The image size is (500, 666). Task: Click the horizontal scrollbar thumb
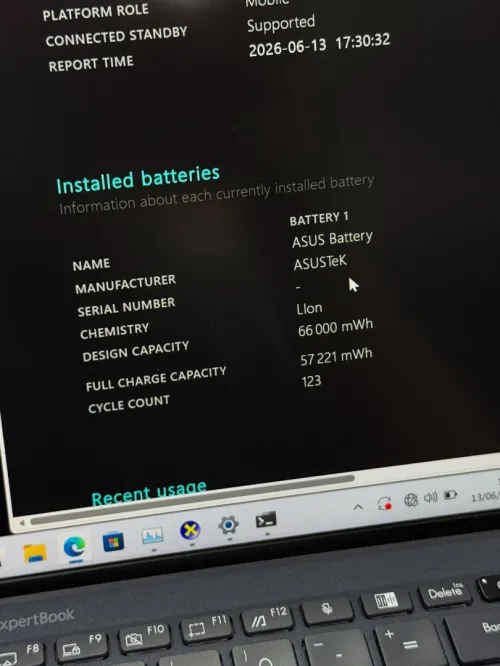(x=191, y=499)
